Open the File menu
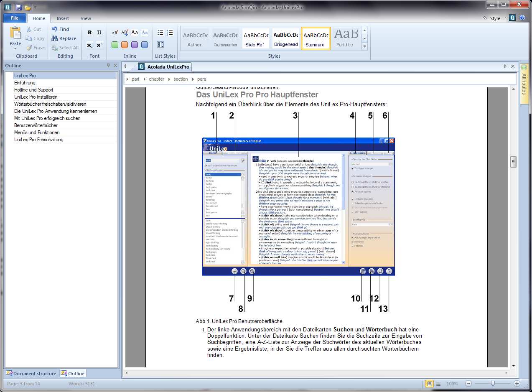Image resolution: width=532 pixels, height=392 pixels. [x=15, y=18]
